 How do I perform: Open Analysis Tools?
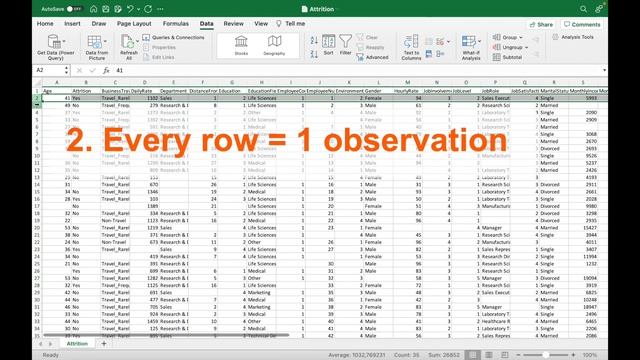[573, 37]
